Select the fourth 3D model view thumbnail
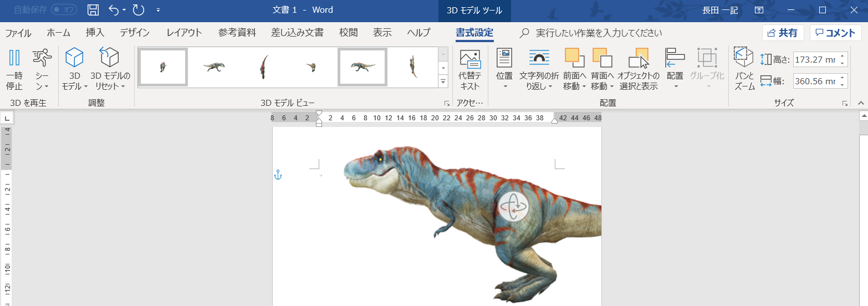The width and height of the screenshot is (868, 306). tap(313, 67)
